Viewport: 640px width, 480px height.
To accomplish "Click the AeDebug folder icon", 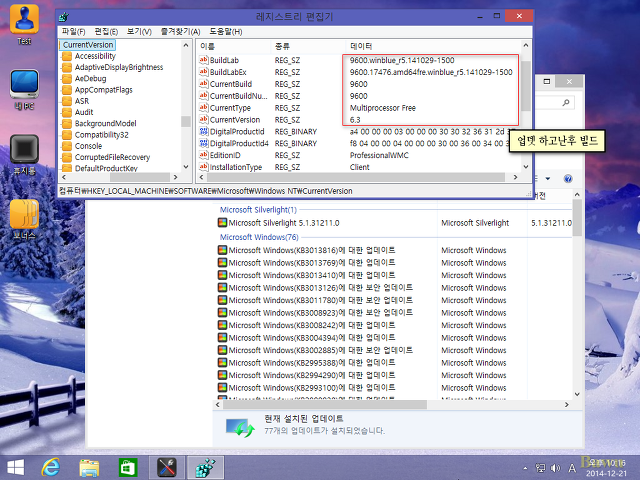I will 67,79.
